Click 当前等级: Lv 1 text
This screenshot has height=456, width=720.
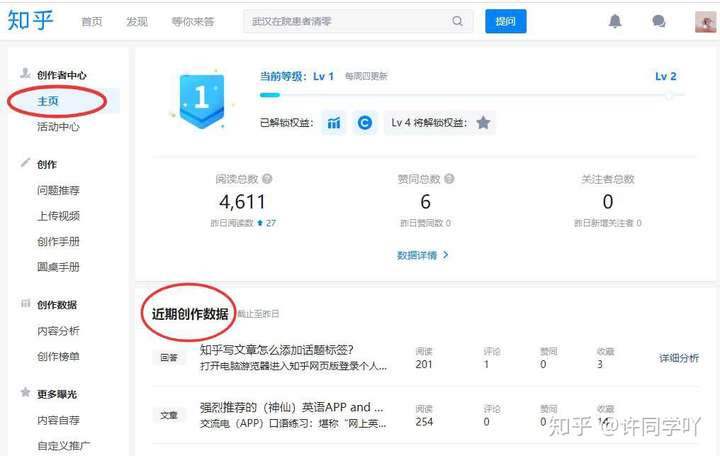297,76
